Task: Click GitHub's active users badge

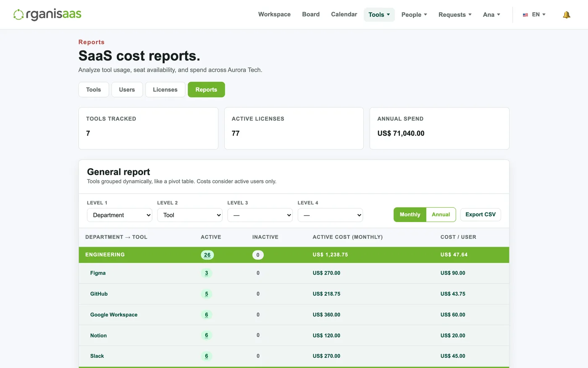Action: pos(207,294)
